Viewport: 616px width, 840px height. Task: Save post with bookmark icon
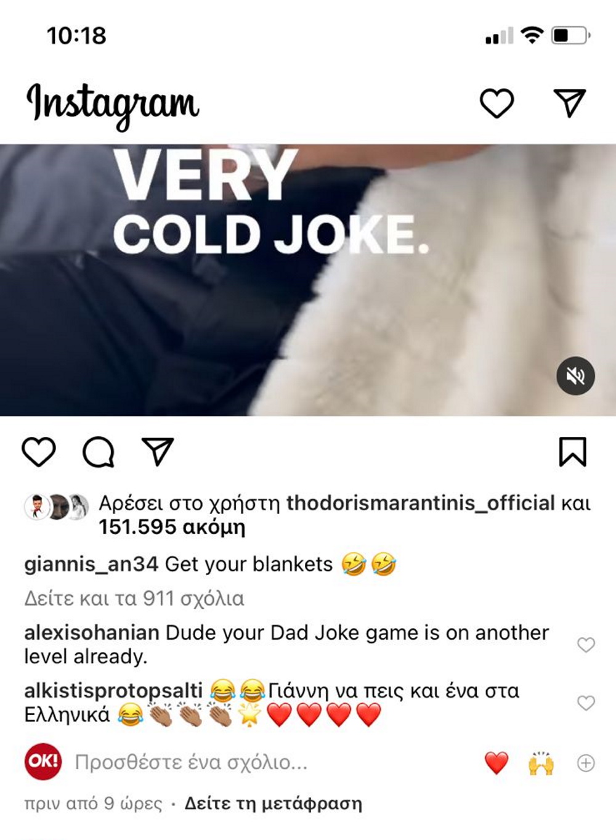573,452
